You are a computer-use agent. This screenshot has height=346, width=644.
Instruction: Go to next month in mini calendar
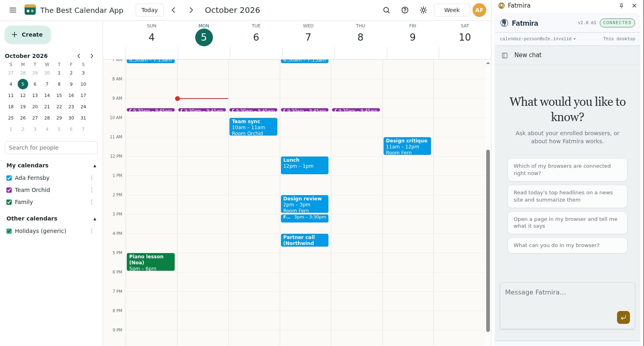point(92,56)
